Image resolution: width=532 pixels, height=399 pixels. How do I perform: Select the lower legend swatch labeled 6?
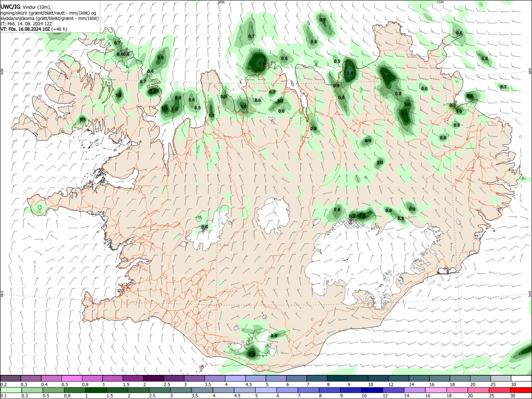[x=287, y=390]
